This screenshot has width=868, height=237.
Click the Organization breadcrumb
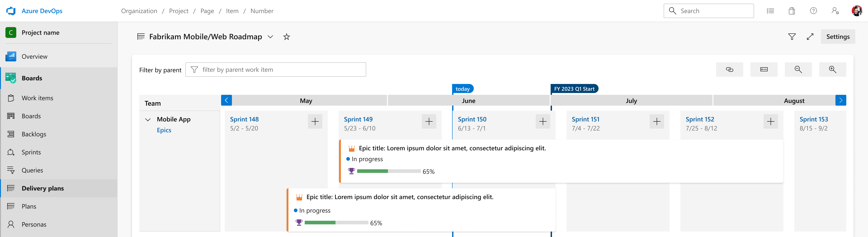coord(139,11)
